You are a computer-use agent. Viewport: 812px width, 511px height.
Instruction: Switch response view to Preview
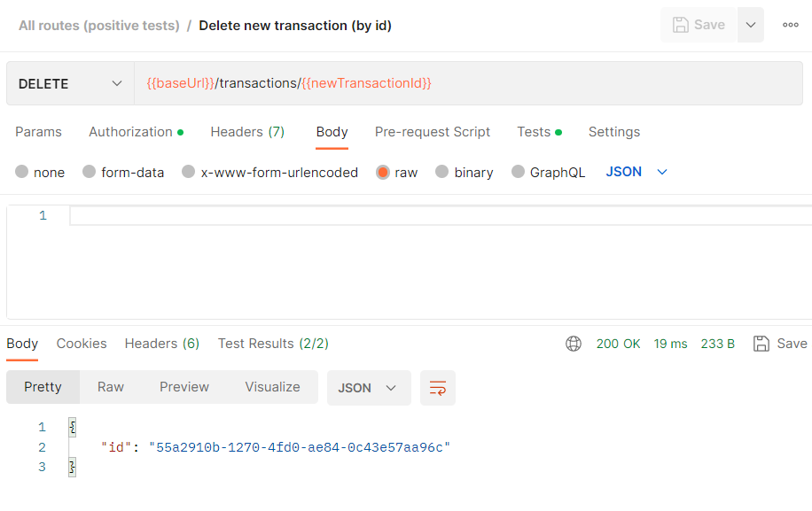click(183, 387)
